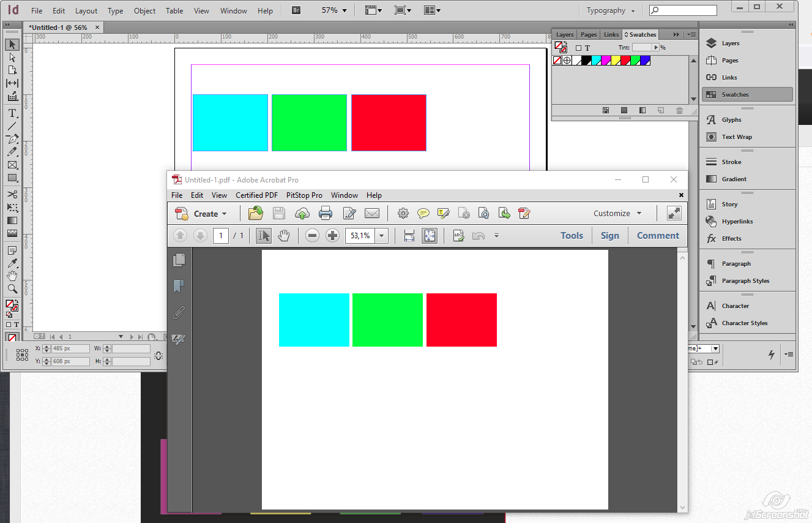Open the Tint slider arrow in Swatches
This screenshot has width=812, height=523.
point(656,48)
